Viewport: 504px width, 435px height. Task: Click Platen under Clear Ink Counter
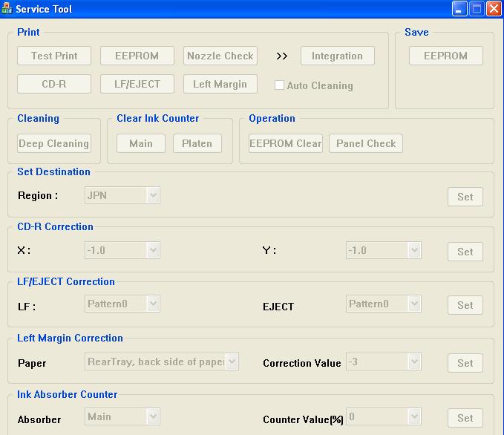pyautogui.click(x=197, y=143)
